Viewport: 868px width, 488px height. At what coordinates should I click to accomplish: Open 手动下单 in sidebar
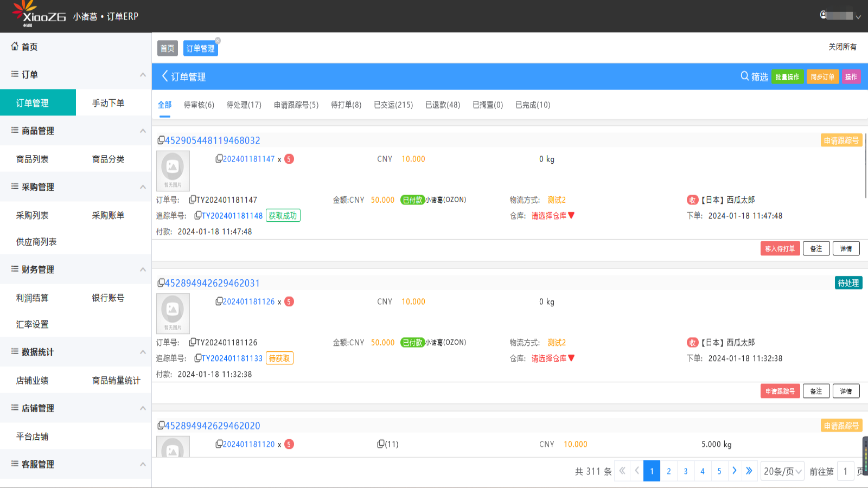tap(108, 103)
